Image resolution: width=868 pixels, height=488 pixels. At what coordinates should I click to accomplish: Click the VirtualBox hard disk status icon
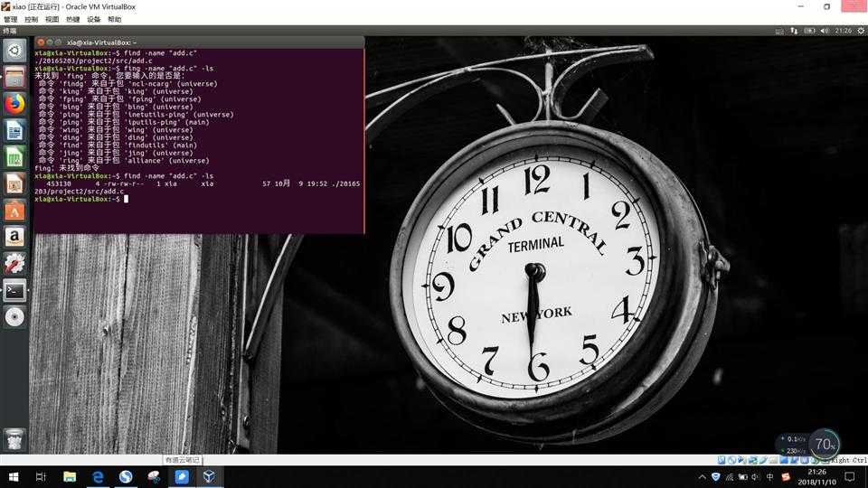pos(722,460)
